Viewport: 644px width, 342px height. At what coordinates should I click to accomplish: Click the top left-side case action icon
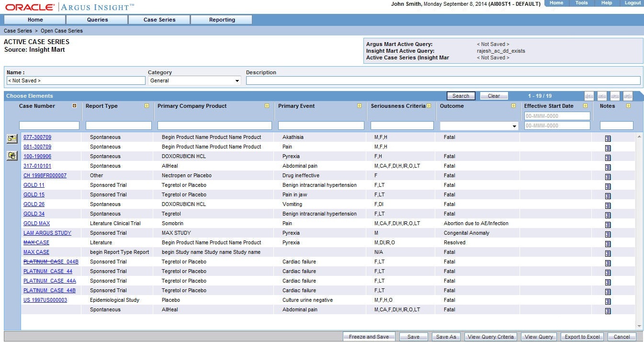[12, 138]
